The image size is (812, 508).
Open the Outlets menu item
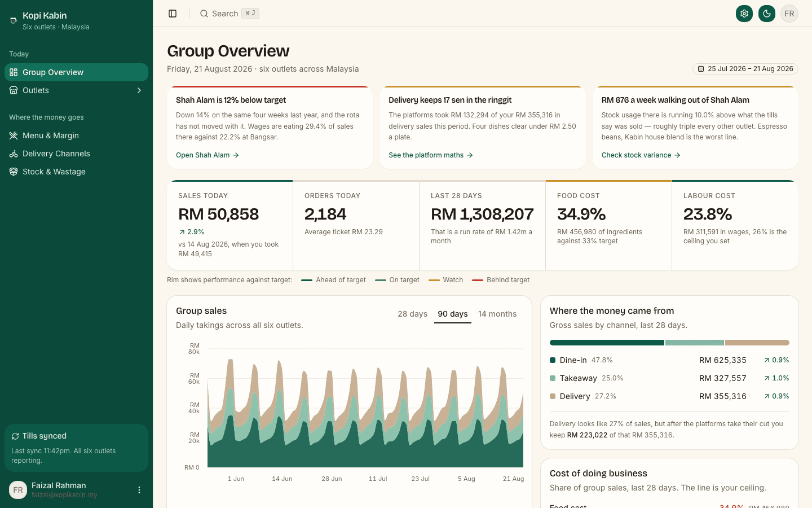76,90
